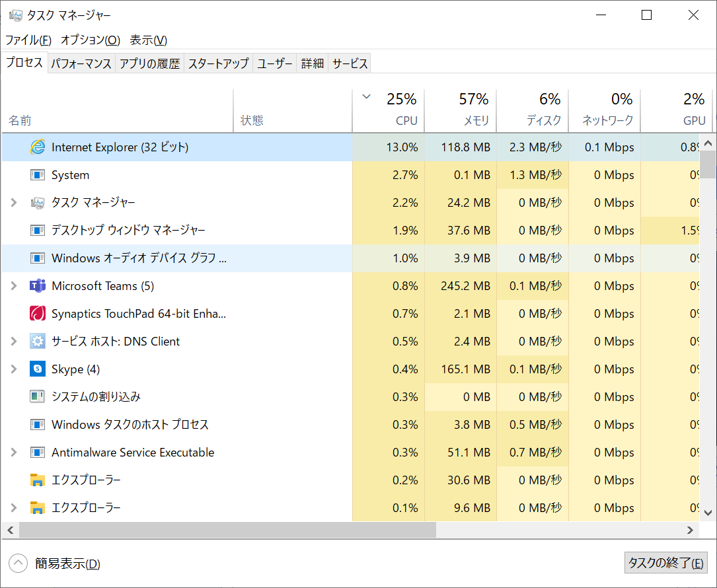Click the expandable エクスプローラー folder icon

coord(38,508)
